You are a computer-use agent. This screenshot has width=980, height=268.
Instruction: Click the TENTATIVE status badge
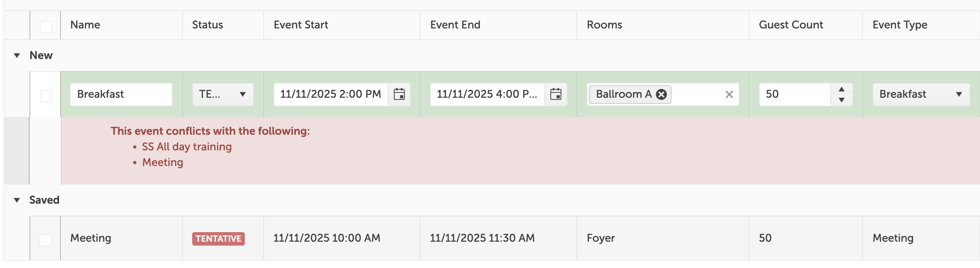(x=218, y=239)
